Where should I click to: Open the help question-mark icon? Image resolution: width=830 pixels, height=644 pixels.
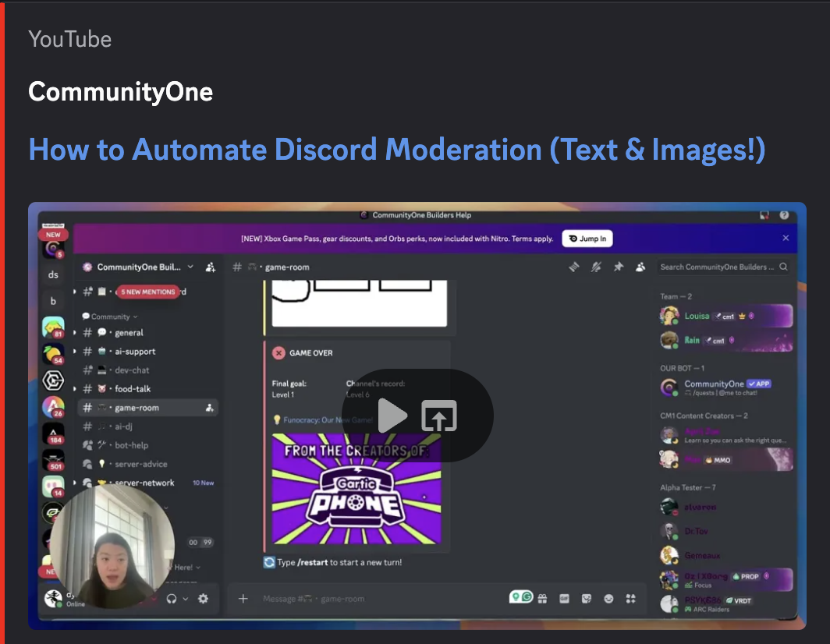click(784, 215)
